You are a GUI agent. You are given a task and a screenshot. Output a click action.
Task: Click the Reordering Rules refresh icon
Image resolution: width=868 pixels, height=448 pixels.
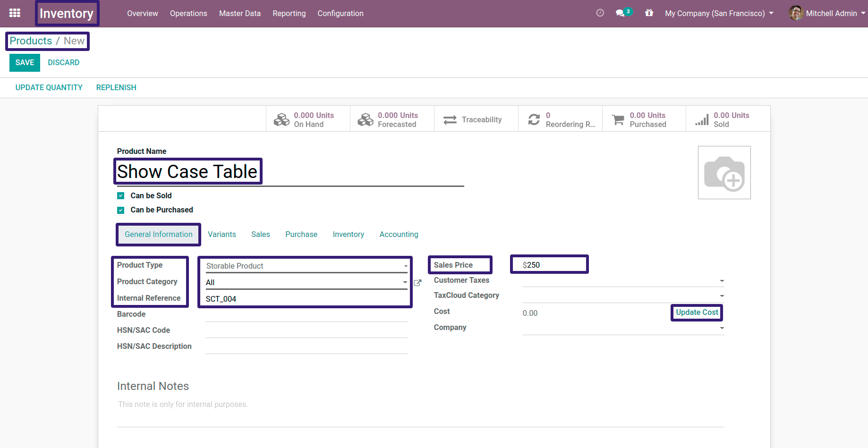pos(534,120)
